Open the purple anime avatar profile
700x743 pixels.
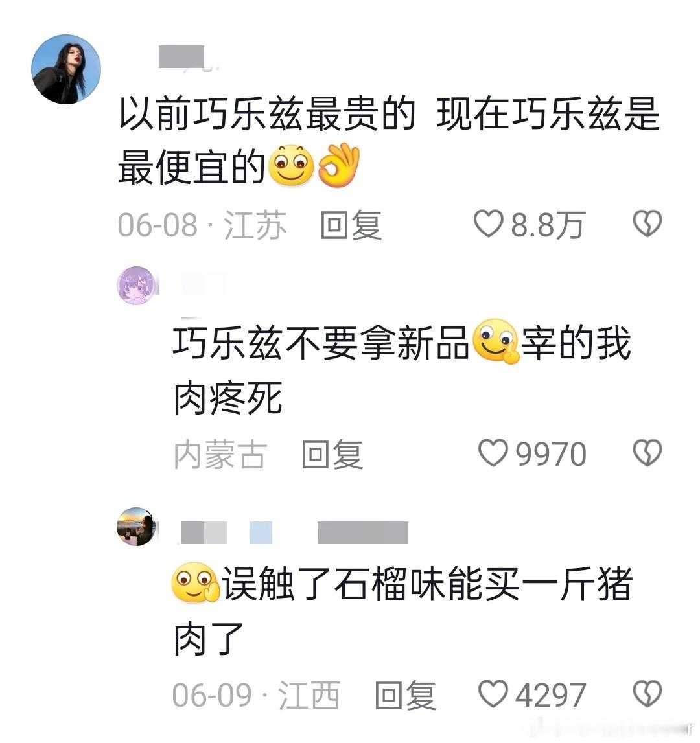(137, 285)
